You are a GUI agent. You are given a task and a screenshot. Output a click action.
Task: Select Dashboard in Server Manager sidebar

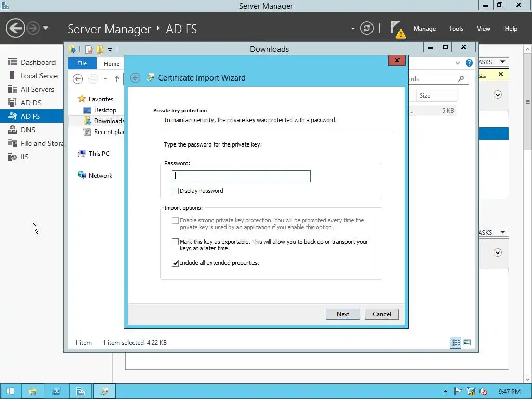click(32, 62)
